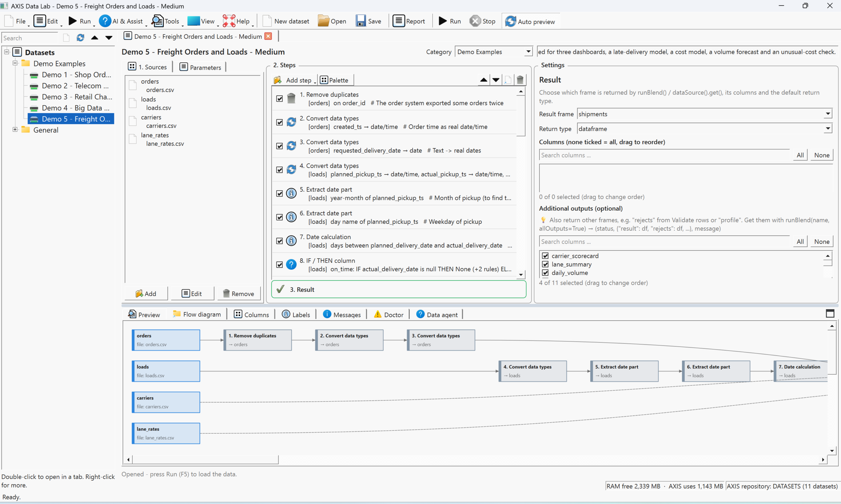Close the Demo 5 document tab
841x504 pixels.
coord(268,36)
